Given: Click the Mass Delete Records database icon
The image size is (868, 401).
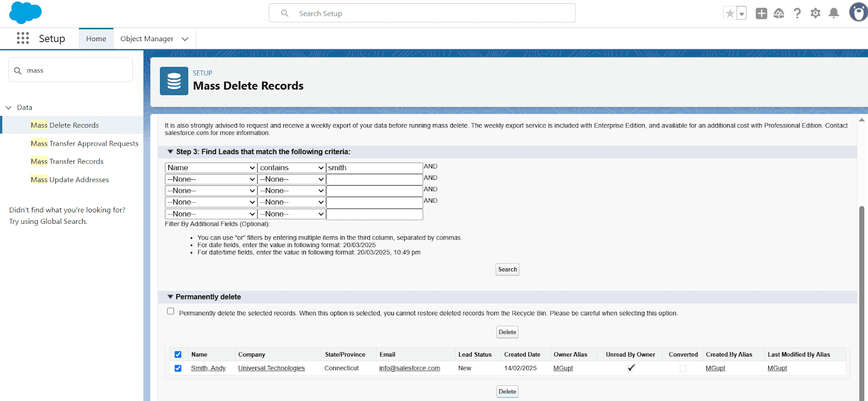Looking at the screenshot, I should (x=174, y=81).
